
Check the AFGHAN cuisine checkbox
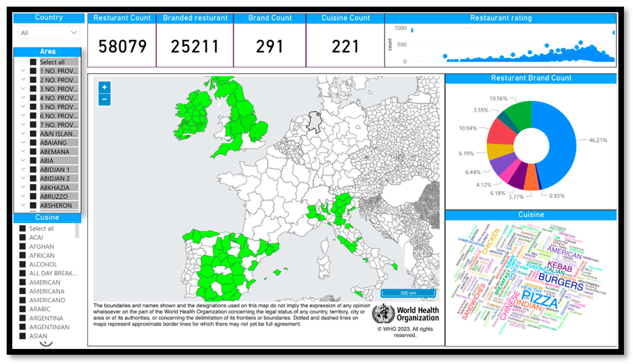(x=23, y=246)
